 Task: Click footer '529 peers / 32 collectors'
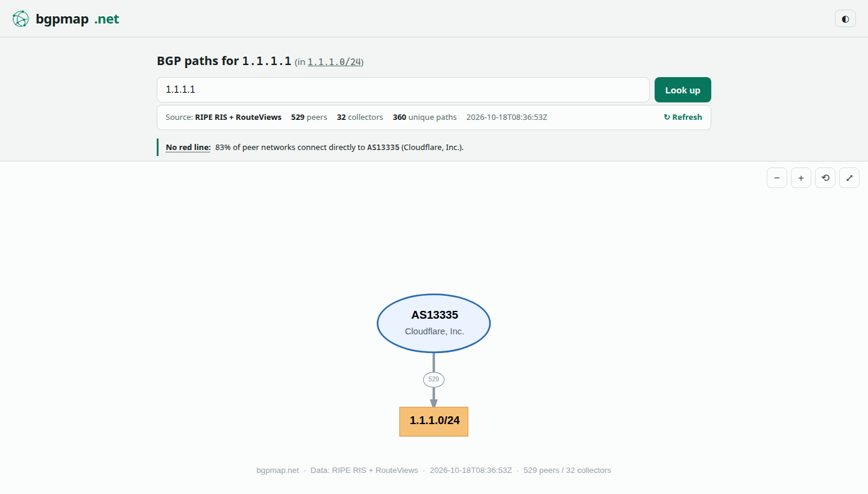tap(567, 471)
